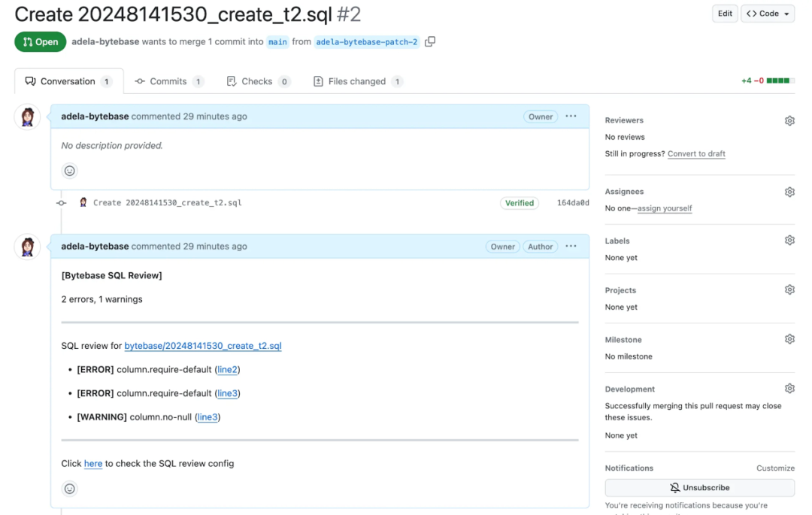Switch to the Conversation tab
812x515 pixels.
point(69,81)
